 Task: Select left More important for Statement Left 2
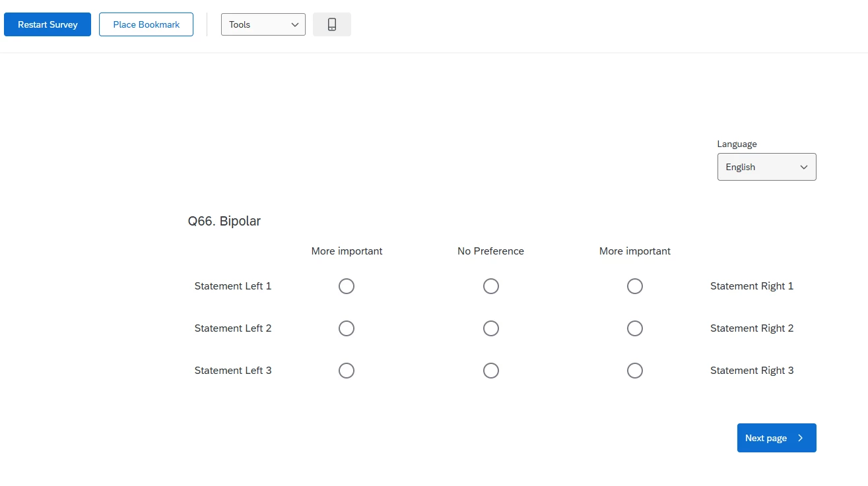pyautogui.click(x=347, y=328)
